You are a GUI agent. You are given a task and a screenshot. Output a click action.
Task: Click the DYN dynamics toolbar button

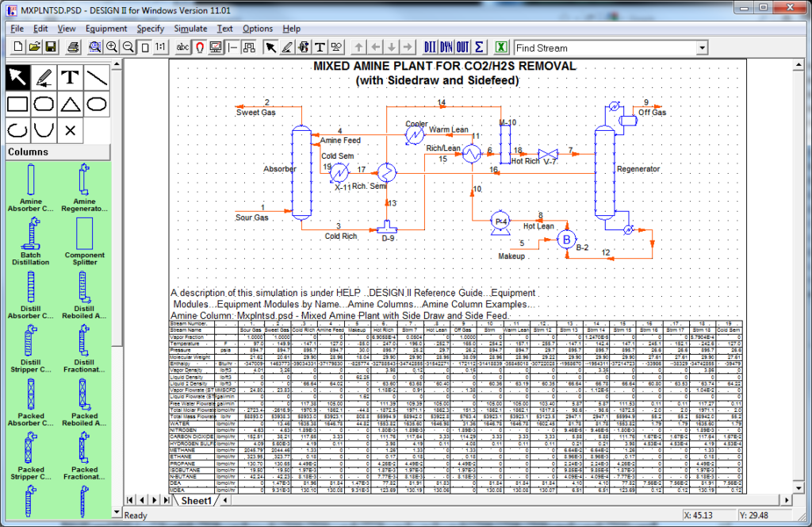tap(446, 47)
